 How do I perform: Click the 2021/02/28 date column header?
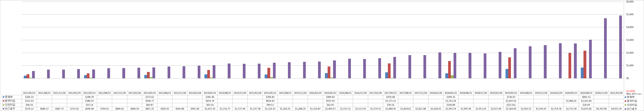(x=616, y=93)
